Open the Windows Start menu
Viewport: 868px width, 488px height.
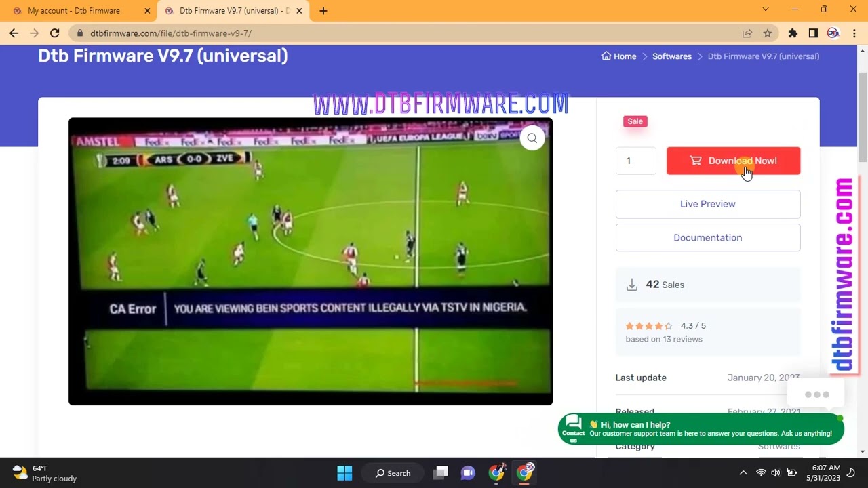(x=344, y=473)
